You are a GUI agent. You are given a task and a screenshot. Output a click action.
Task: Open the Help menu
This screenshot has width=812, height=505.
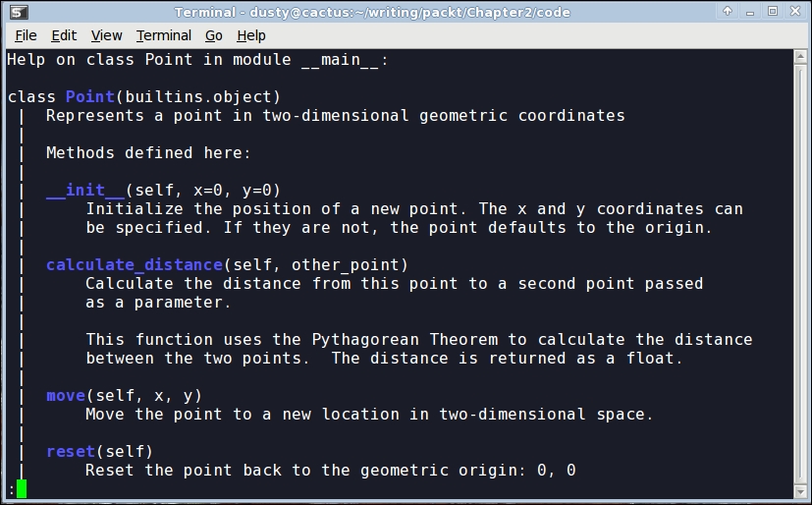(250, 35)
